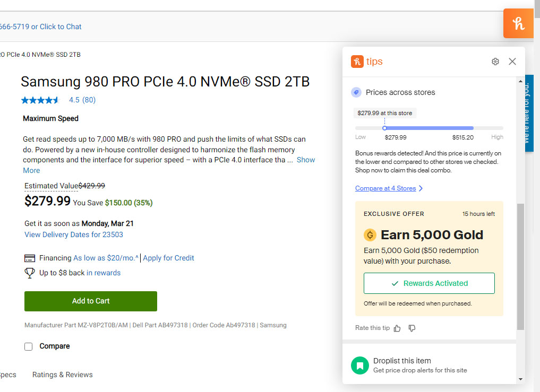
Task: Click the price comparison slider marker
Action: (384, 128)
